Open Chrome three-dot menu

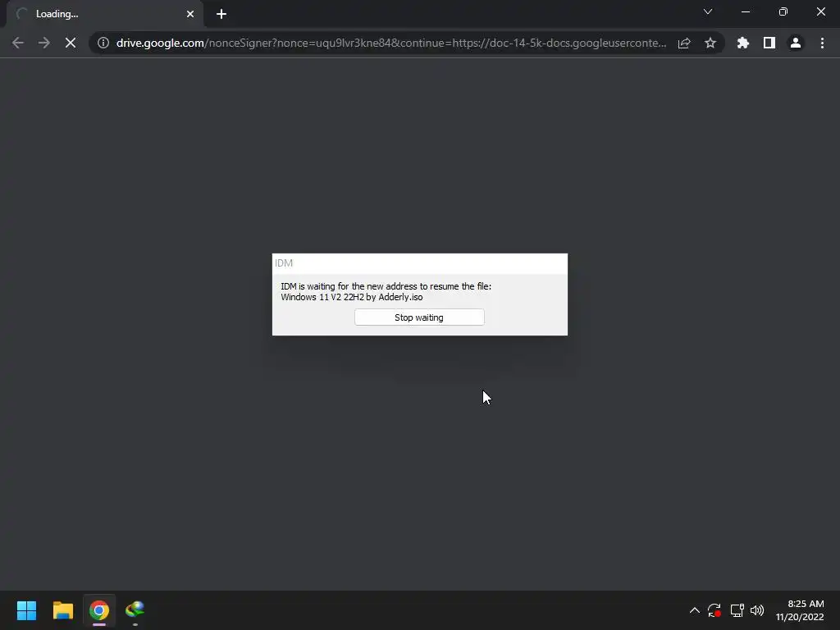point(822,43)
